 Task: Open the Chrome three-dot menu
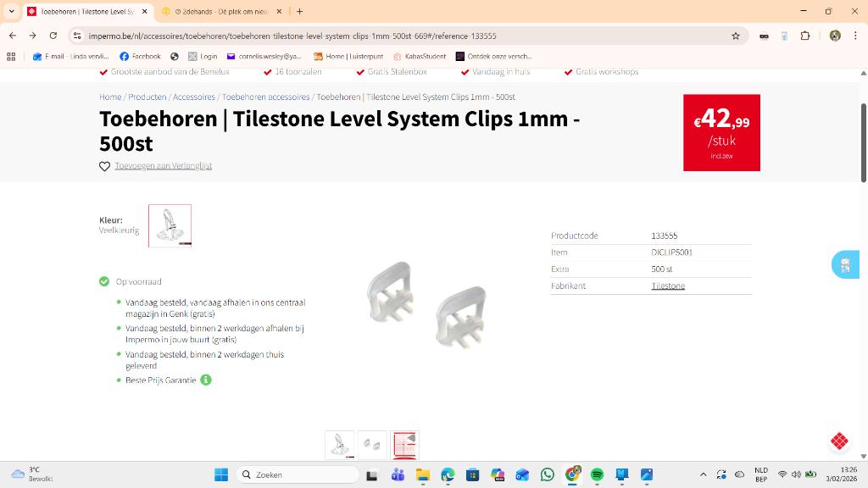pyautogui.click(x=855, y=36)
